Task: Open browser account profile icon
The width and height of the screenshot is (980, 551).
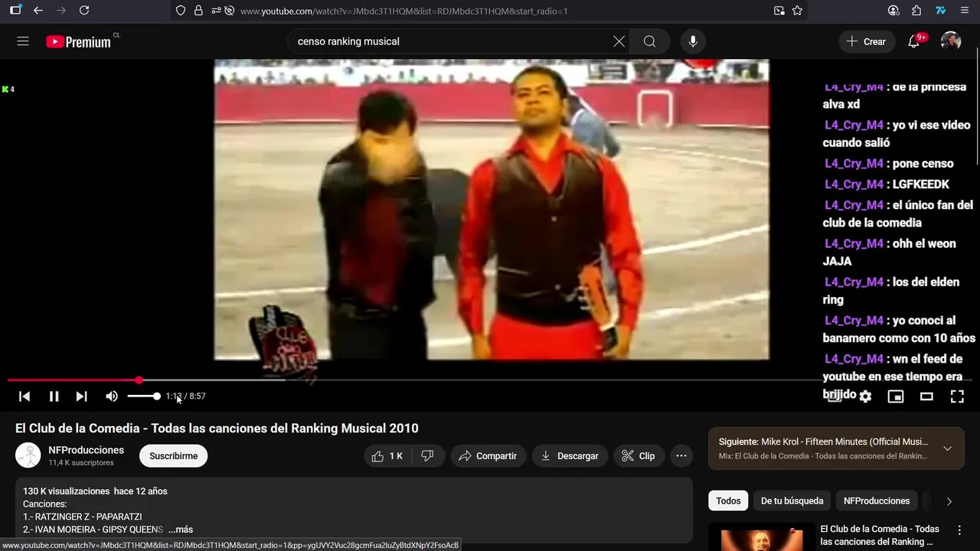Action: click(893, 11)
